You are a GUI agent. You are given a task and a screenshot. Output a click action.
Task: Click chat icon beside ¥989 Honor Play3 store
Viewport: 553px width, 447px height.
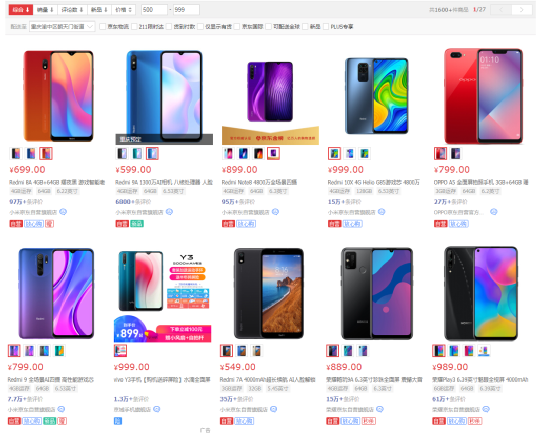point(486,409)
